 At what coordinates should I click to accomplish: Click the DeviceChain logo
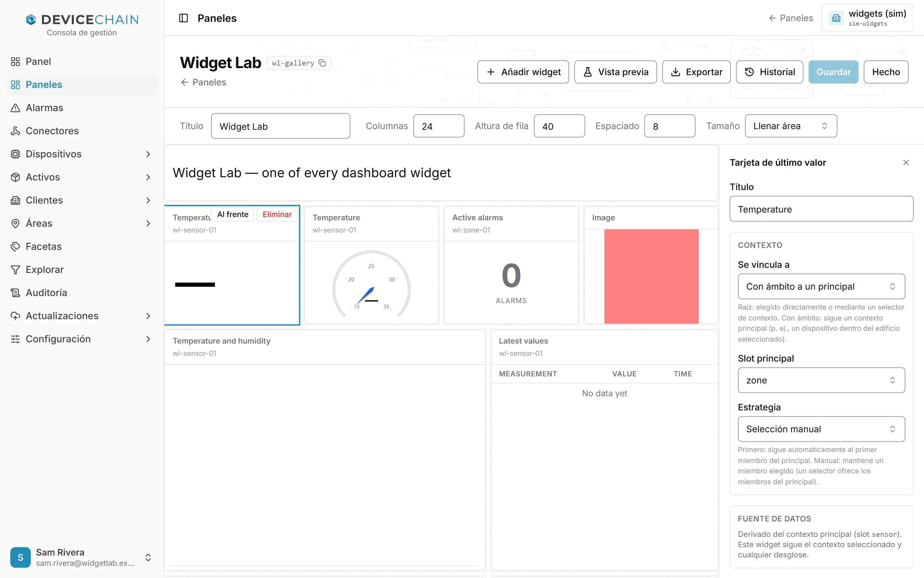coord(82,20)
